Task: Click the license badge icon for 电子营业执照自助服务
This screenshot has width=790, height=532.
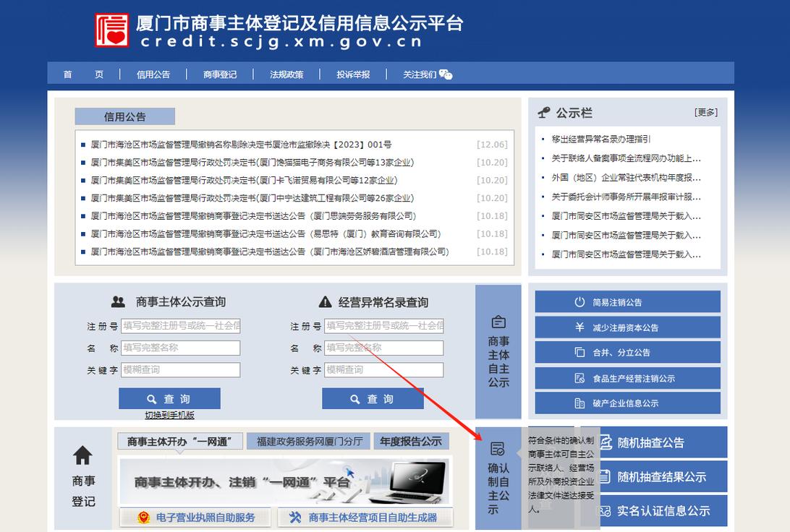Action: (x=143, y=518)
